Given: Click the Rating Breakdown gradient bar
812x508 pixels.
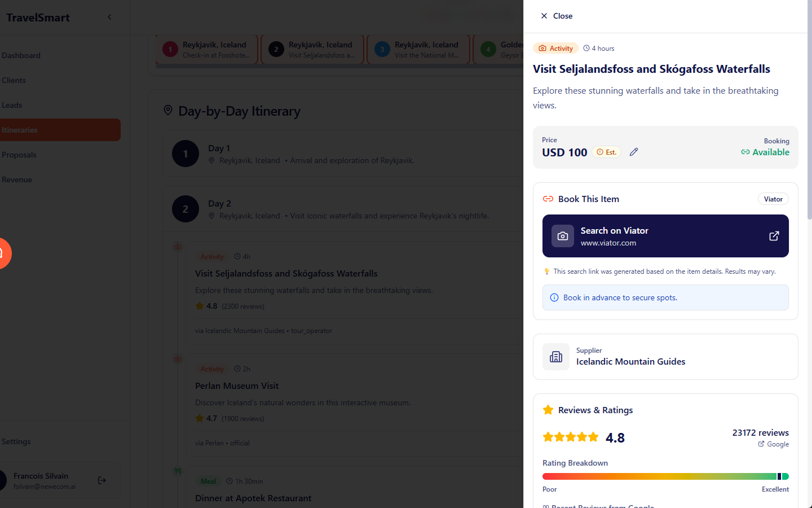Looking at the screenshot, I should point(665,476).
